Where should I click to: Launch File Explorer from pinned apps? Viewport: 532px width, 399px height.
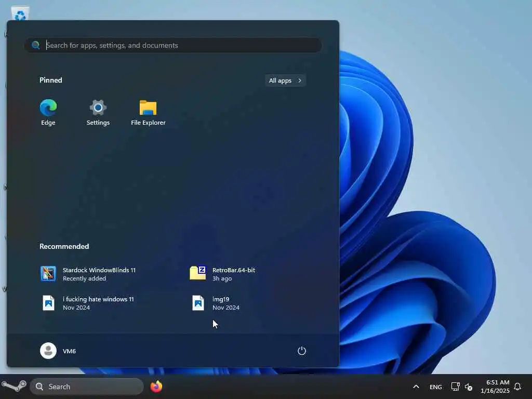(148, 113)
